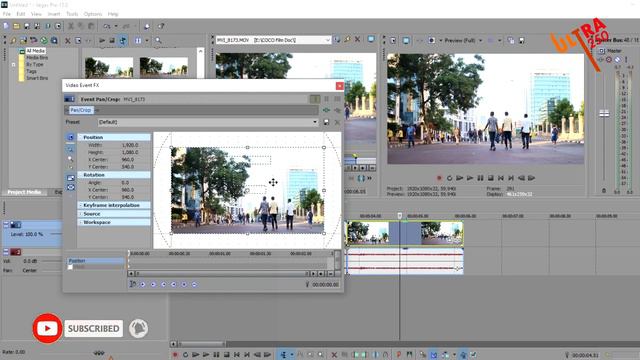The height and width of the screenshot is (360, 640).
Task: Click the Width value 1,920.0 field
Action: [130, 145]
